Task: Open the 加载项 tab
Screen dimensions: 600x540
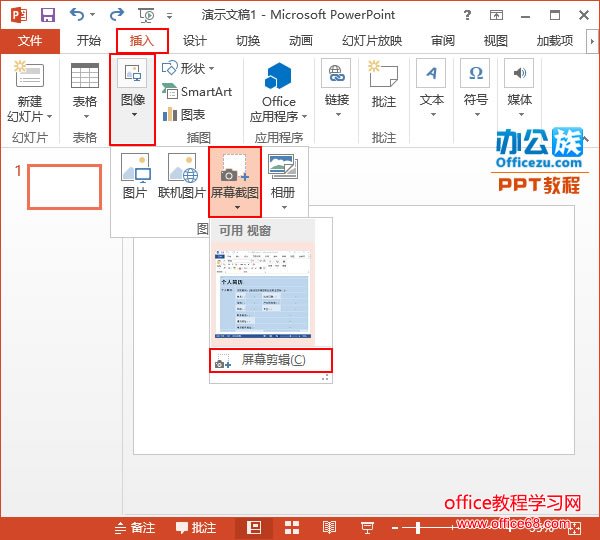Action: coord(555,41)
